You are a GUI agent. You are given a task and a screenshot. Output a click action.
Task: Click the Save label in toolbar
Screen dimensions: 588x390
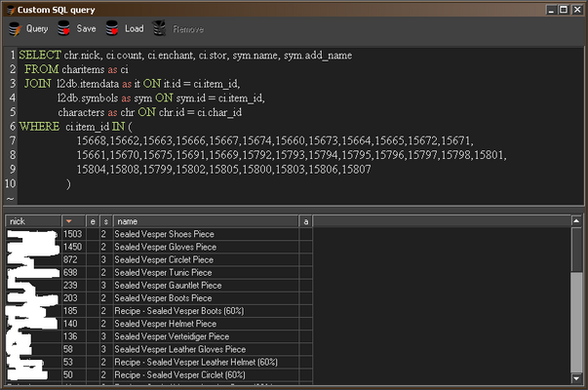[x=86, y=28]
